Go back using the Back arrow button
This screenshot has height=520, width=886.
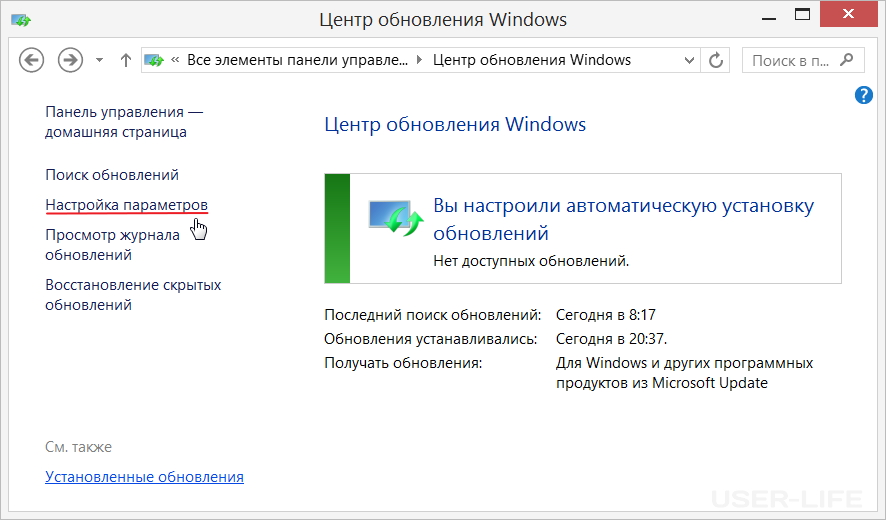[32, 60]
